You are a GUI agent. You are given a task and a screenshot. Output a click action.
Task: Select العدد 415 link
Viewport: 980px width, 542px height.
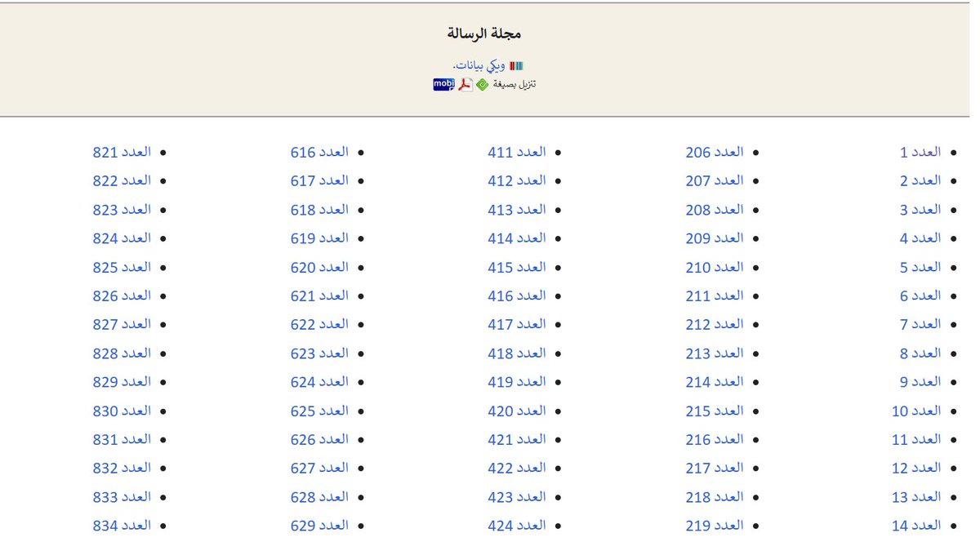click(x=517, y=267)
